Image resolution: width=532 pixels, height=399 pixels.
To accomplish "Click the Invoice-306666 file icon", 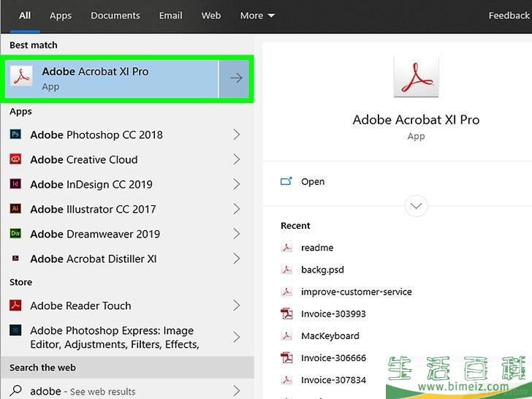I will coord(286,357).
